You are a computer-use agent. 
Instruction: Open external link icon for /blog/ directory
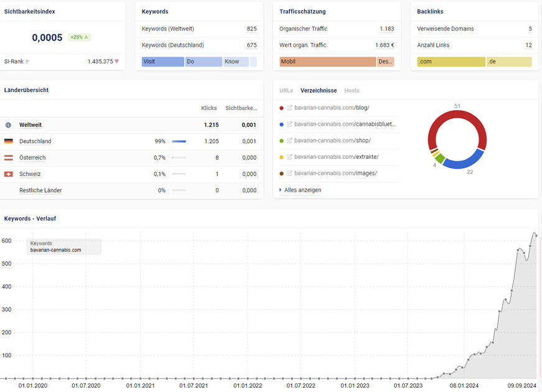(289, 108)
